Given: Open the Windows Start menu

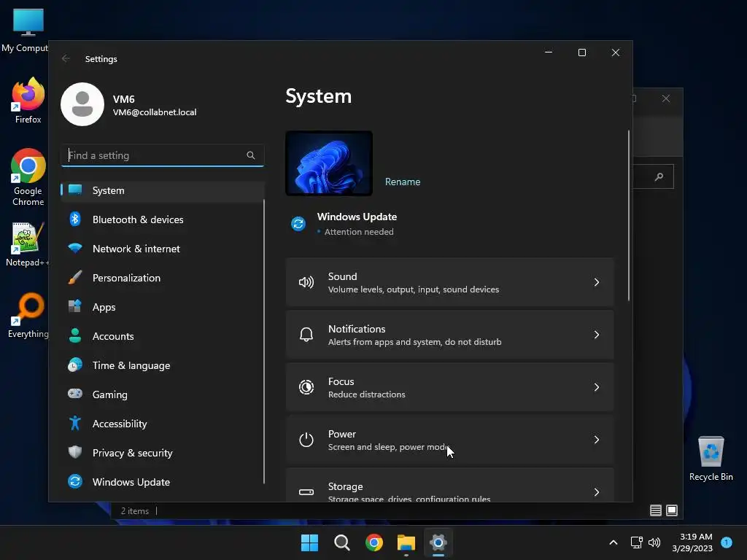Looking at the screenshot, I should 309,542.
